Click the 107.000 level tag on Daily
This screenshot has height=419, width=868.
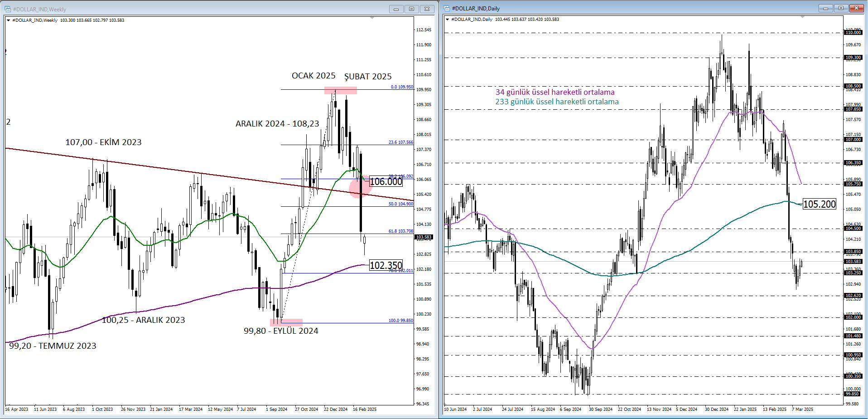[x=853, y=140]
